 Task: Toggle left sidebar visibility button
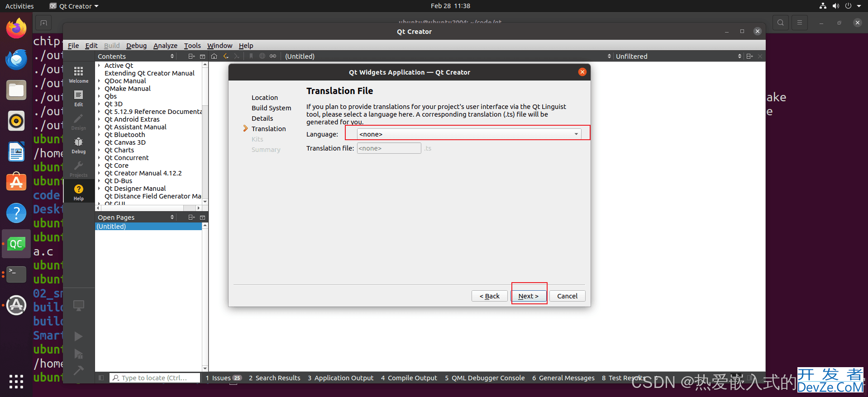tap(101, 378)
